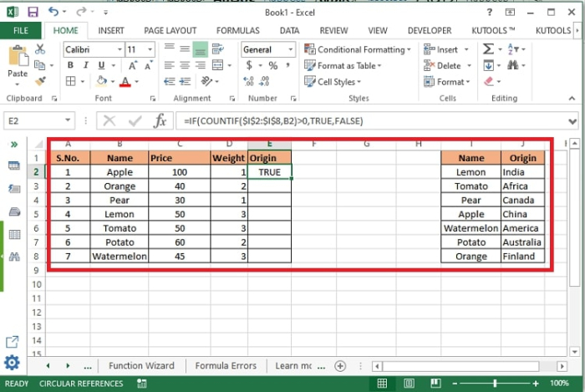Click the Copy icon in Clipboard group
Viewport: 585px width, 392px height.
39,65
